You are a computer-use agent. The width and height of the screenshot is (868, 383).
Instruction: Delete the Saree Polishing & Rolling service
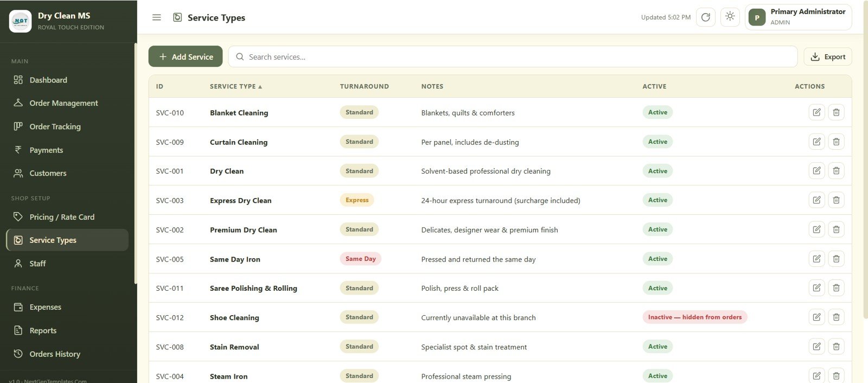pos(836,288)
